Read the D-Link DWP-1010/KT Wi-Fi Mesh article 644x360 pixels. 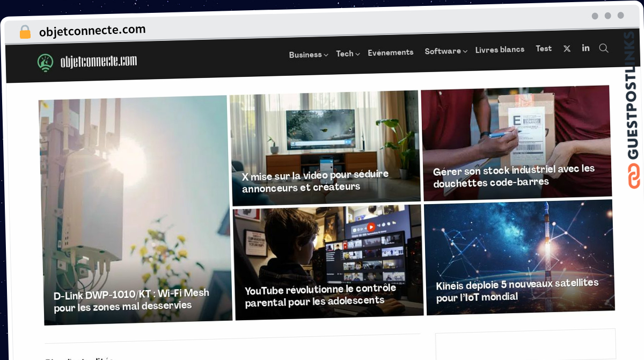tap(131, 299)
